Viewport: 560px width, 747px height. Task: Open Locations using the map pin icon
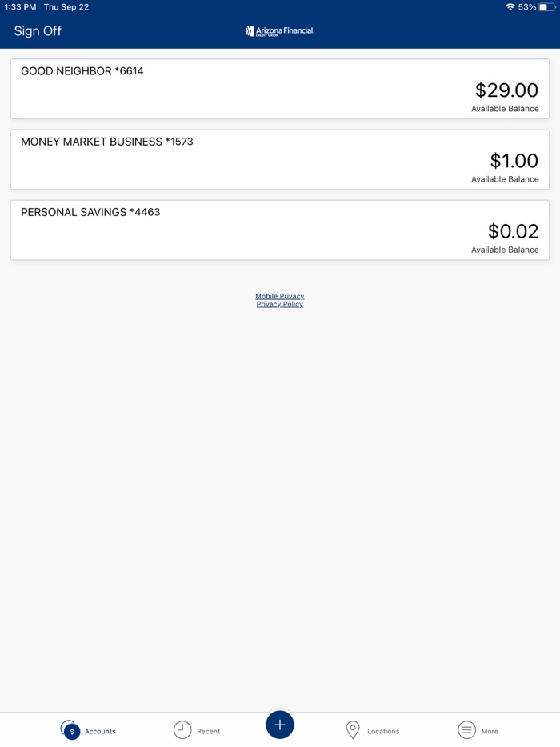click(353, 729)
